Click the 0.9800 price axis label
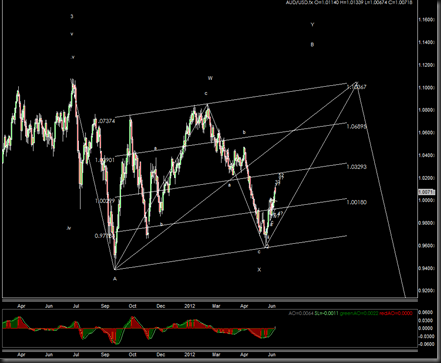Viewport: 441px width, 363px height. tap(426, 223)
